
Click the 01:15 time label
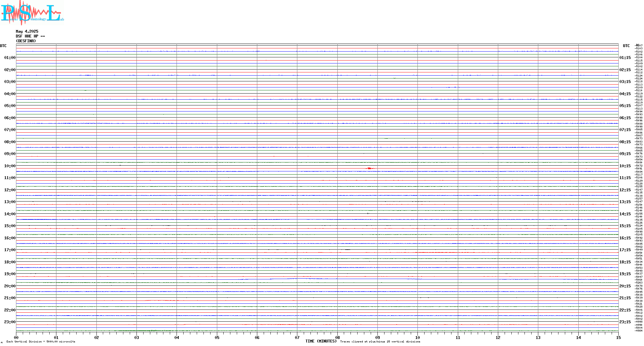625,58
